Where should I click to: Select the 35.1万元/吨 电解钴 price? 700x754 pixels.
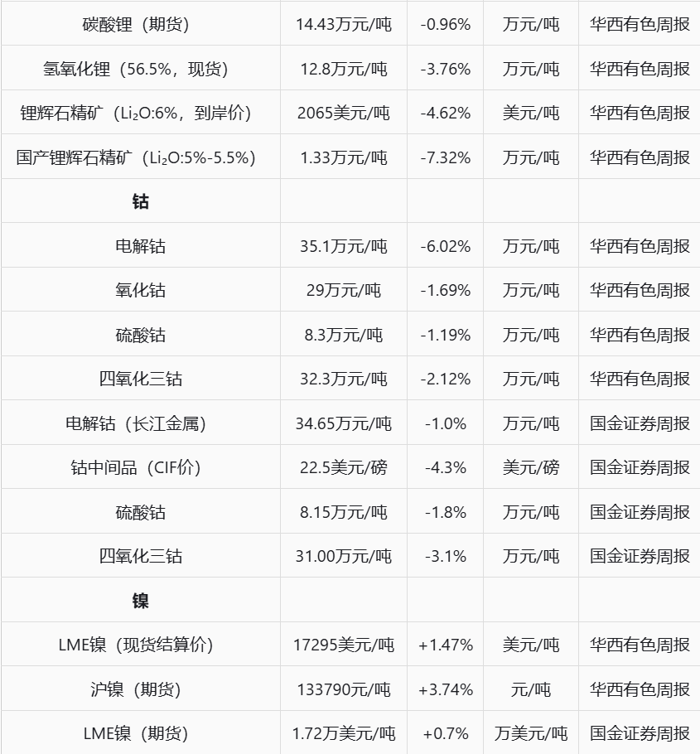click(344, 246)
